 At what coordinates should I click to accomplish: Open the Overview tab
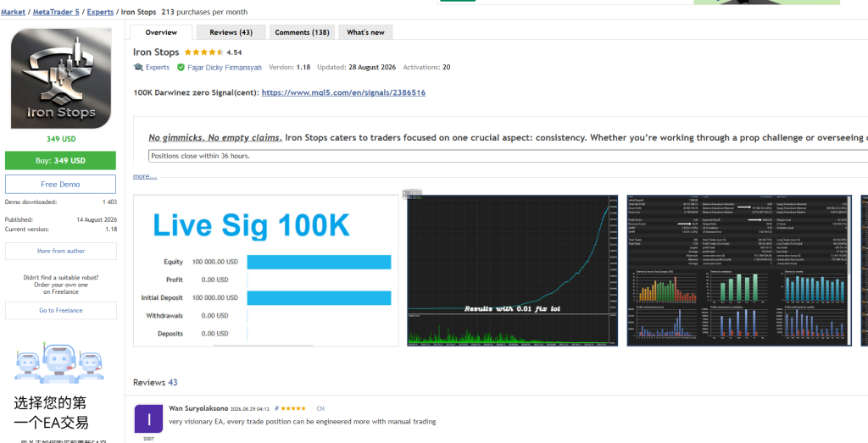pyautogui.click(x=161, y=32)
